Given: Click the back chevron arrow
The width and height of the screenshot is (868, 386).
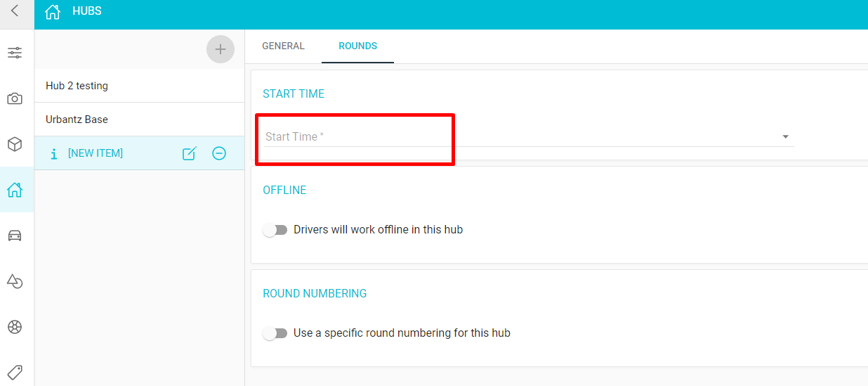Looking at the screenshot, I should point(15,11).
